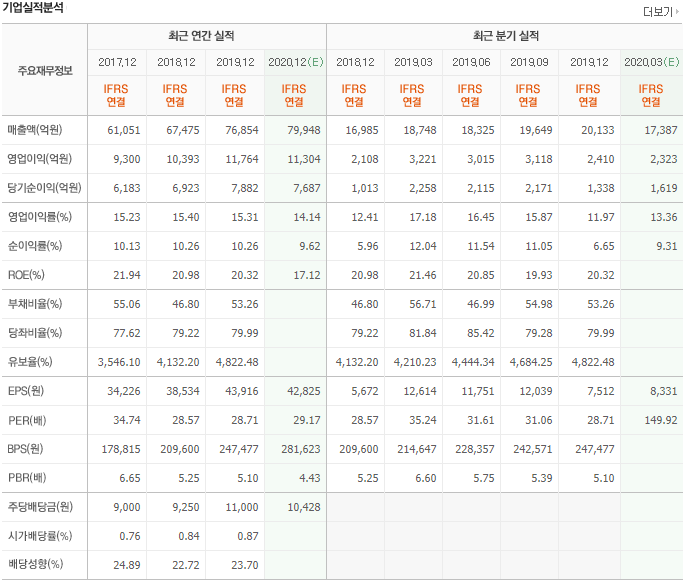Screen dimensions: 692x583
Task: Select the 영업이익(억원) row label
Action: pyautogui.click(x=39, y=159)
